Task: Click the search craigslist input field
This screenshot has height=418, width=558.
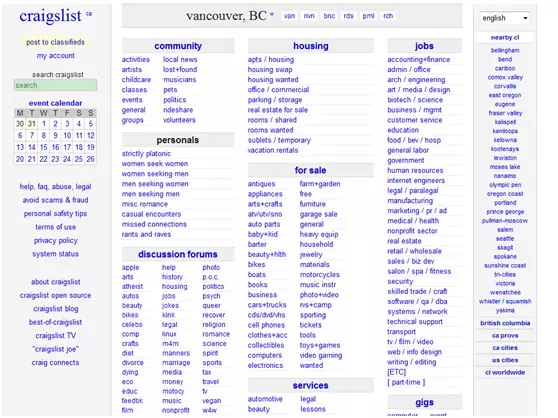Action: click(x=55, y=85)
